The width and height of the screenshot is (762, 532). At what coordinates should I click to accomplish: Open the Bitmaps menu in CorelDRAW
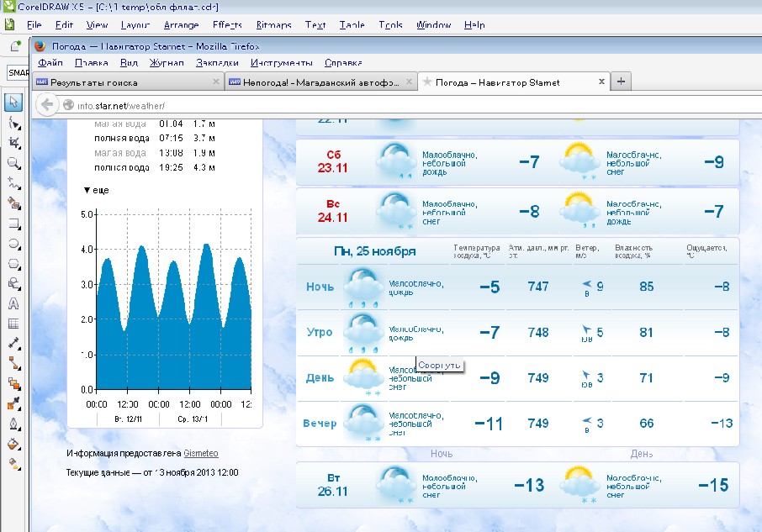pyautogui.click(x=273, y=25)
